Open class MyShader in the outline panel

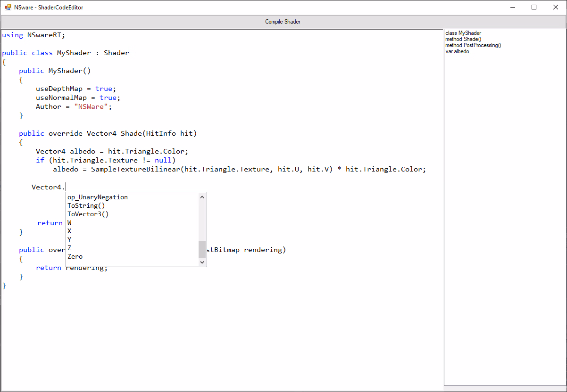(x=463, y=33)
